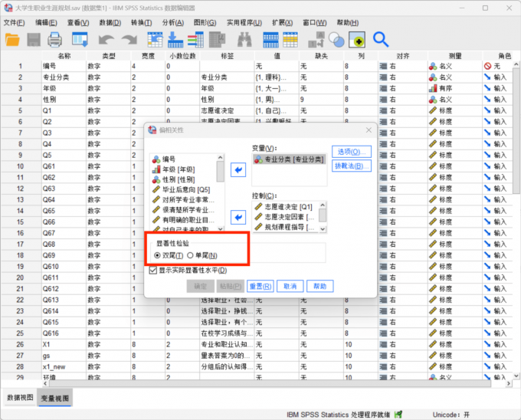Click the Go to case icon

point(156,40)
